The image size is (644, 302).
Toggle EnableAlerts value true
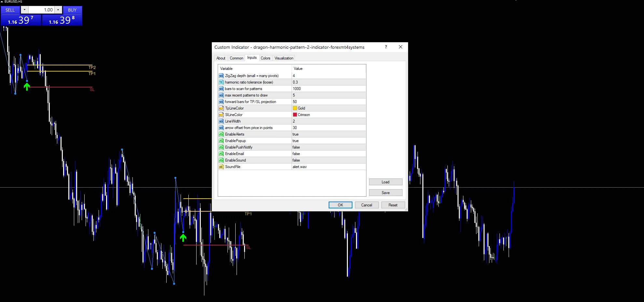coord(329,134)
